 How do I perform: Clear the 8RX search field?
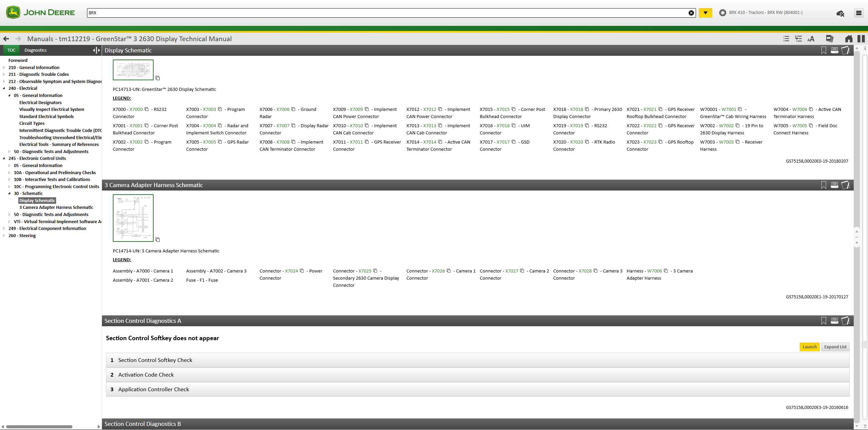(x=691, y=13)
